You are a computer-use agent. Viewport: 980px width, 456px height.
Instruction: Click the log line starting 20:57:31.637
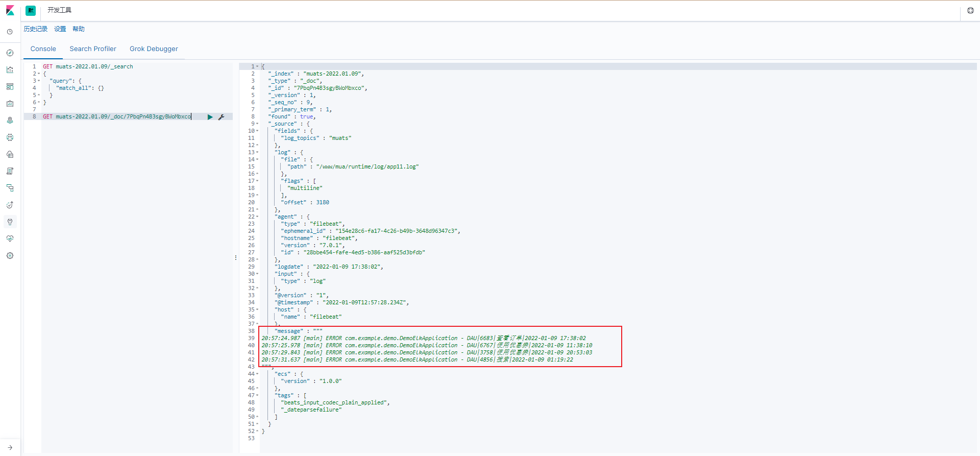(x=417, y=359)
